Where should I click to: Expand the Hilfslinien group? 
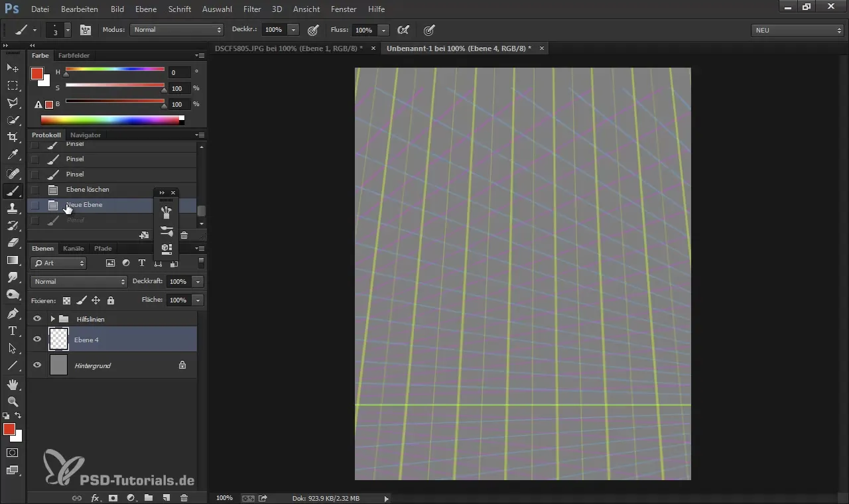coord(52,319)
